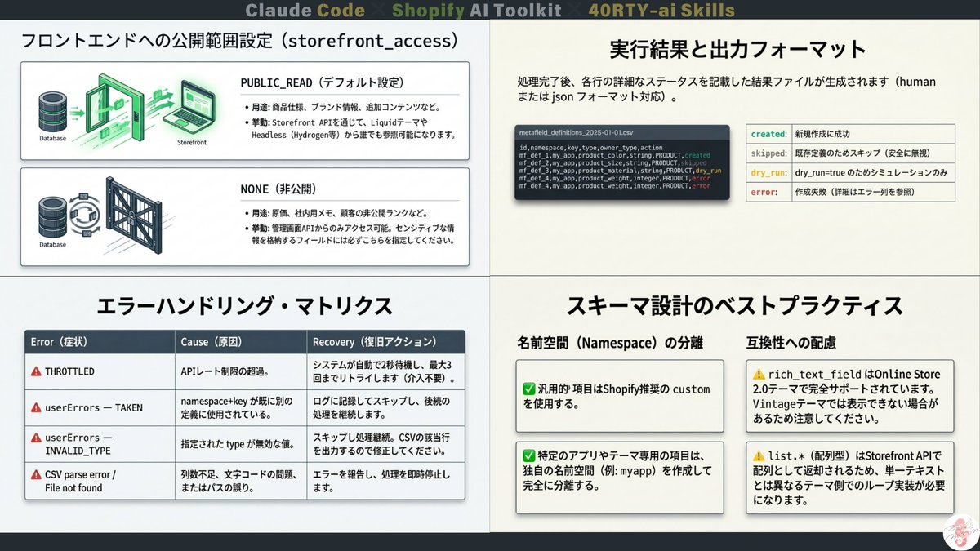Screen dimensions: 980x551
Task: Click the bullet '挙動: 管理画面APIからのみアクセス可能'
Action: click(350, 234)
